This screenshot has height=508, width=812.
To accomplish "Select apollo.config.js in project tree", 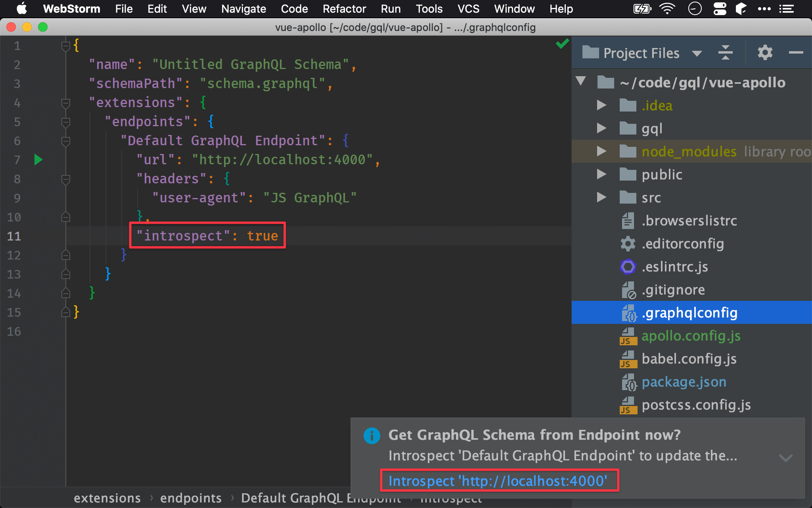I will tap(691, 336).
